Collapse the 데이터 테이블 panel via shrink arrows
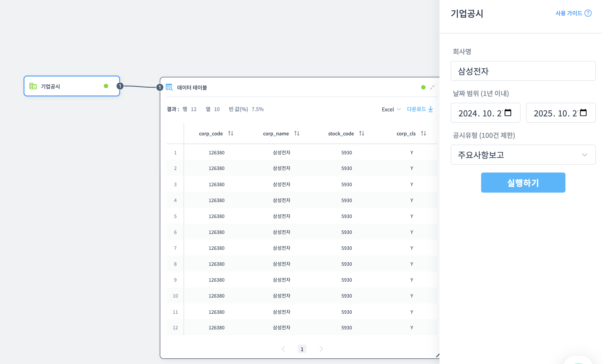The width and height of the screenshot is (602, 364). point(432,87)
